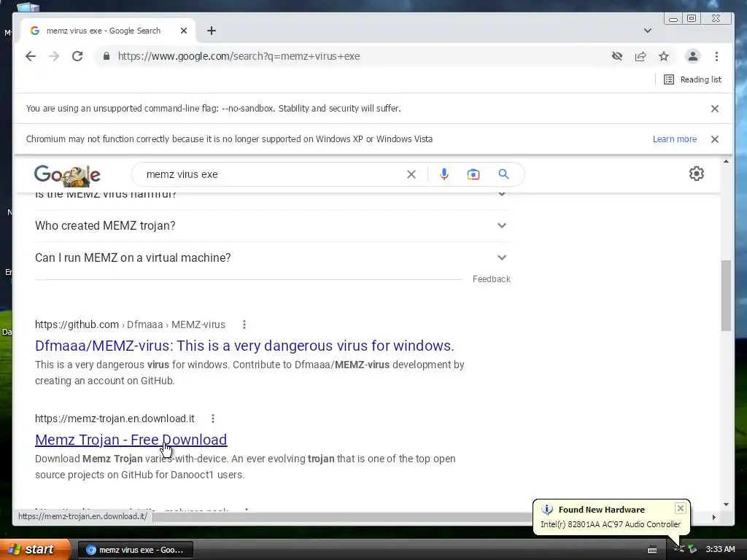Screen dimensions: 747x560
Task: Click the memz virus exe taskbar button
Action: click(135, 550)
